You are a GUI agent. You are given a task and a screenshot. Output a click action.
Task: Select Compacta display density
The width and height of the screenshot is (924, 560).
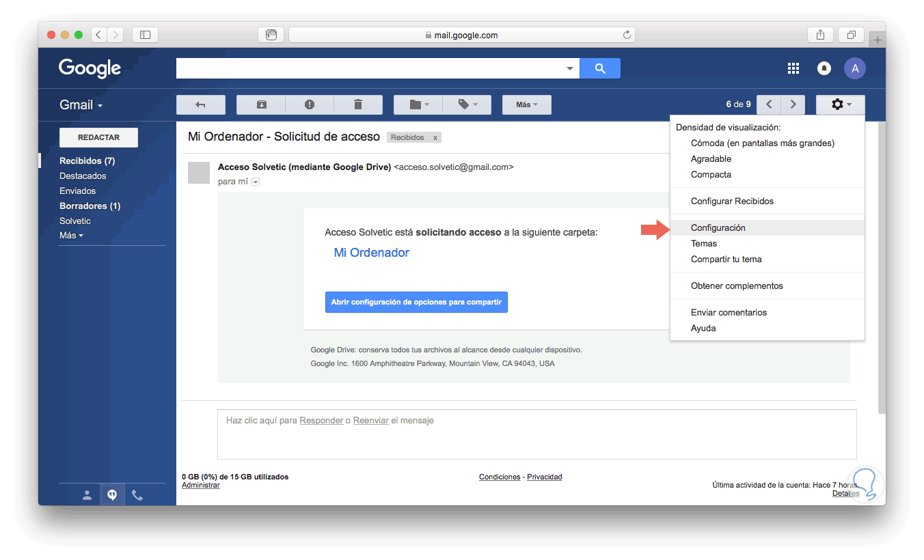point(711,175)
